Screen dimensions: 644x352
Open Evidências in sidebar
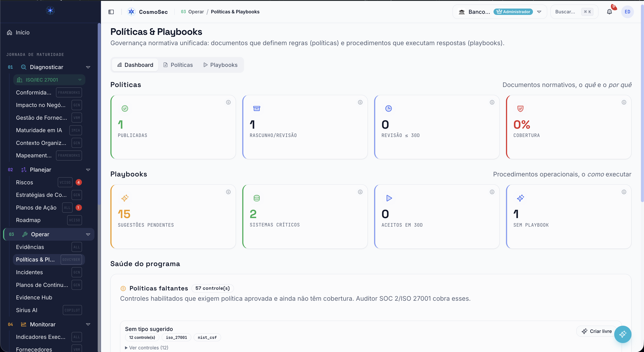pyautogui.click(x=30, y=247)
